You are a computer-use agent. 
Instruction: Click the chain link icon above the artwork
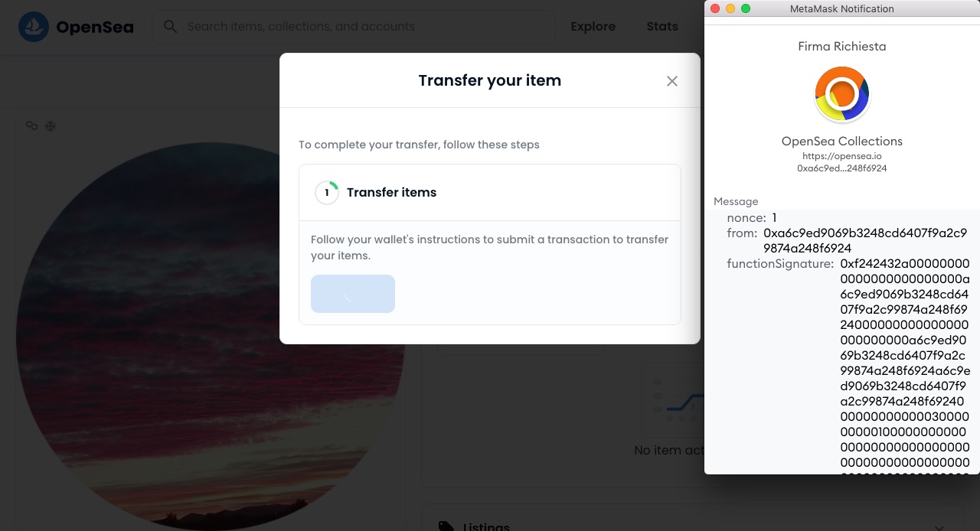click(x=32, y=125)
